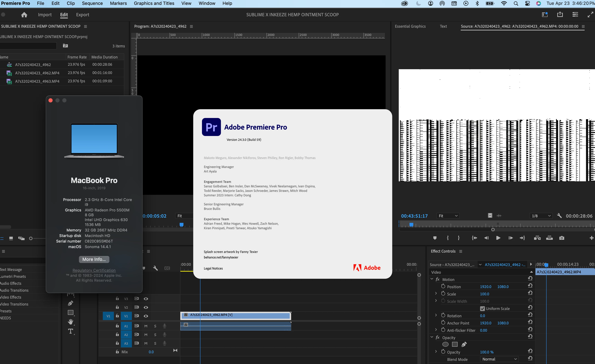Open the Sequence menu
The width and height of the screenshot is (595, 364).
[x=92, y=3]
